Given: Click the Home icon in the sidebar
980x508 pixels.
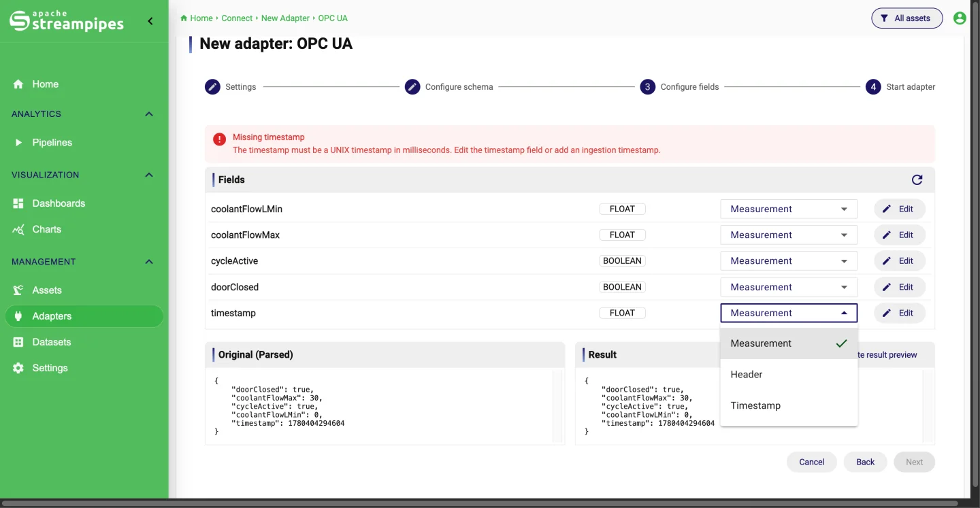Looking at the screenshot, I should [x=18, y=84].
